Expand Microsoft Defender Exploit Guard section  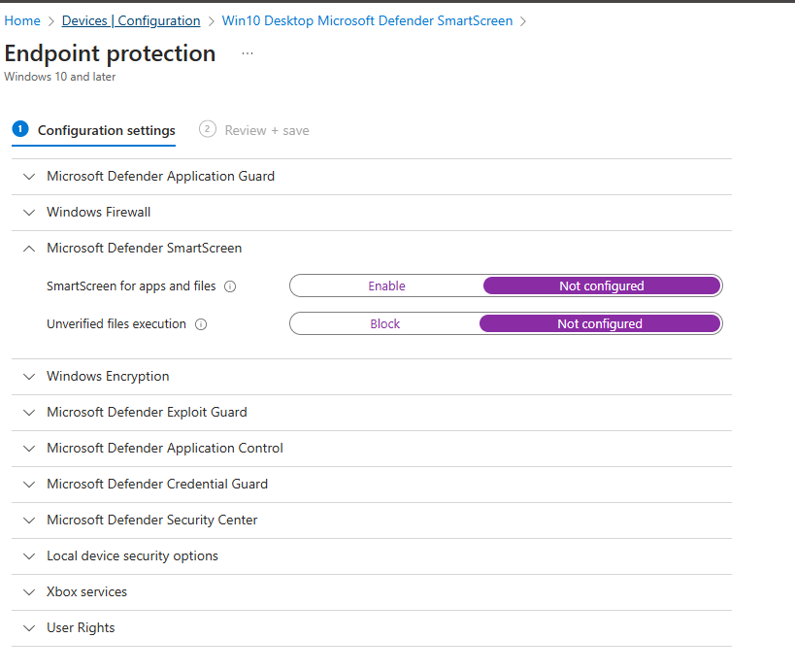[x=147, y=413]
